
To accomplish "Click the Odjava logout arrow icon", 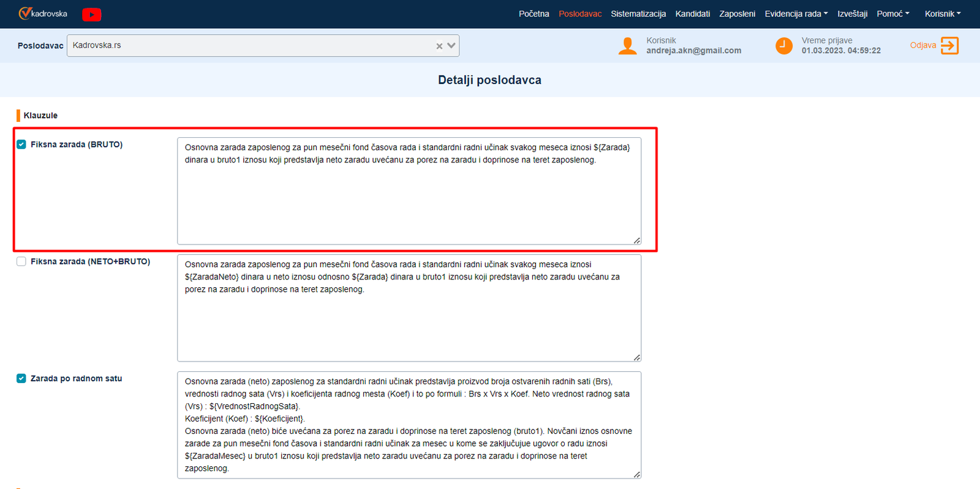I will 949,45.
